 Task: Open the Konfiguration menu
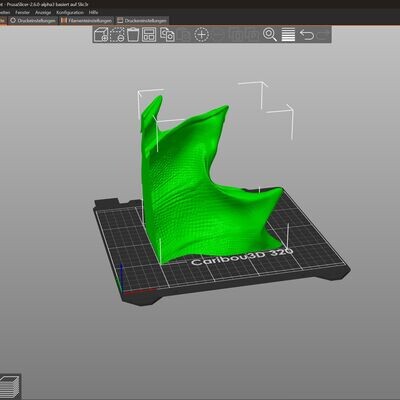coord(70,12)
